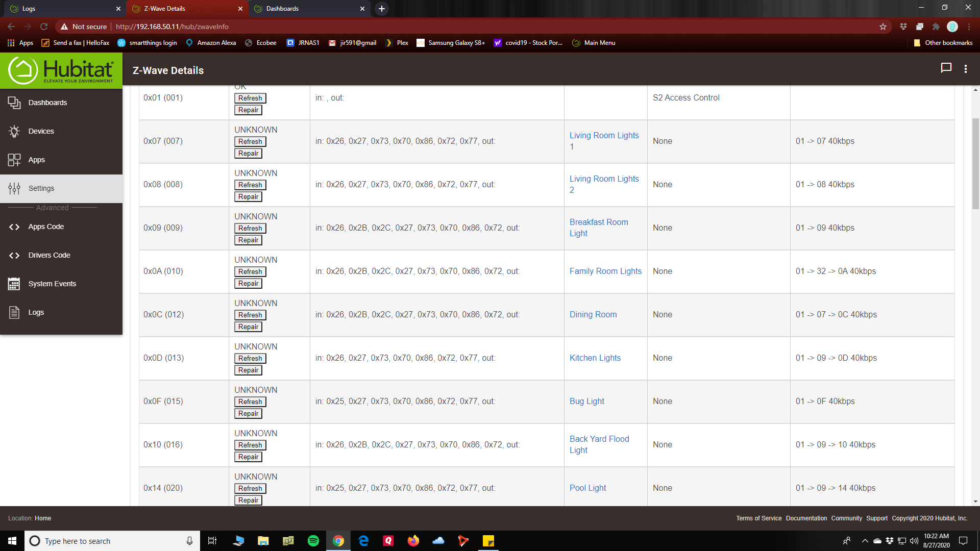Open the Main Menu bookmark

[594, 43]
